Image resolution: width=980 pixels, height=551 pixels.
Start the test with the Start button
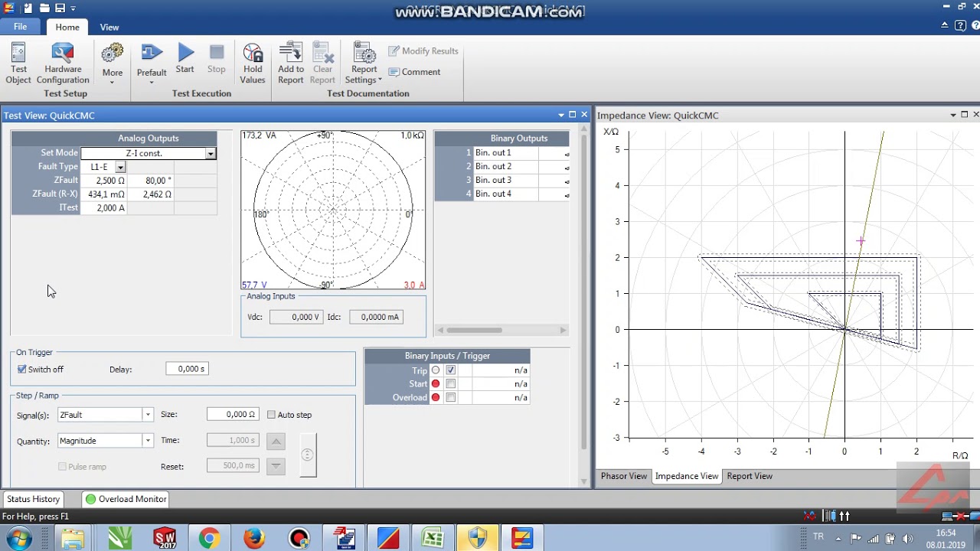185,58
